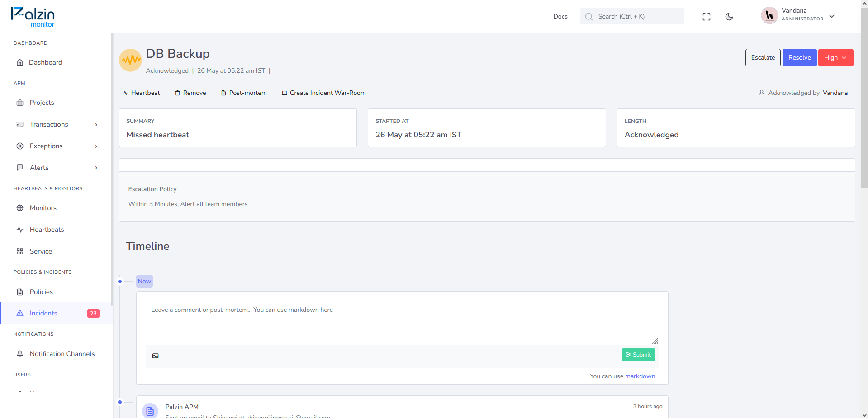Enter fullscreen using the expand icon

point(707,17)
